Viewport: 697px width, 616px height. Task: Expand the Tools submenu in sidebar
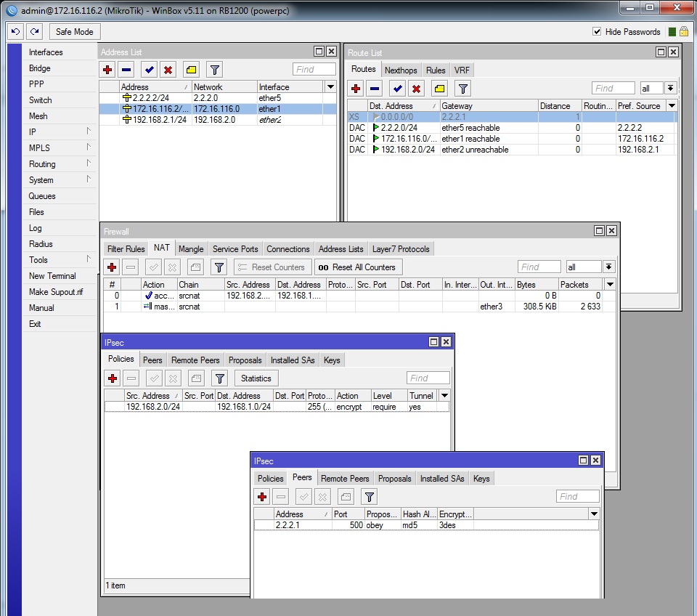(x=60, y=260)
